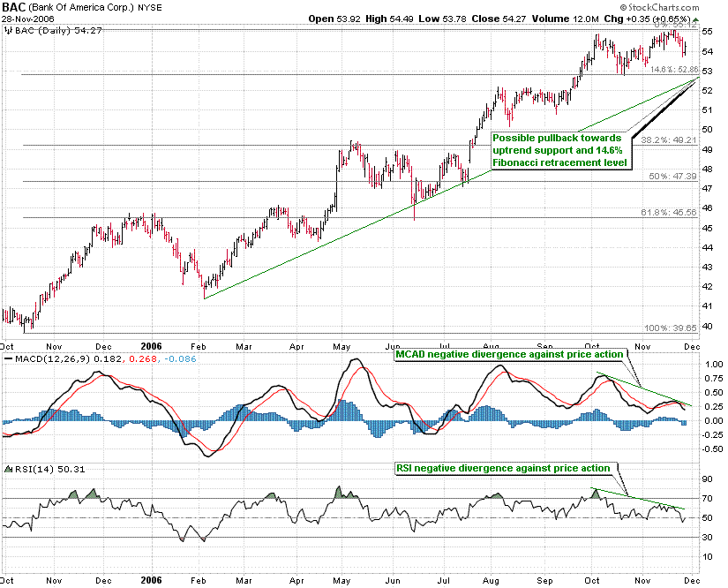Click the Open 53.92 value
Screen dimensions: 728x588
click(334, 19)
